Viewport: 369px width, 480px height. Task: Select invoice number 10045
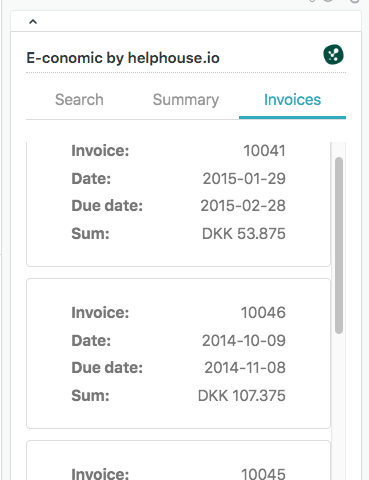click(x=263, y=474)
